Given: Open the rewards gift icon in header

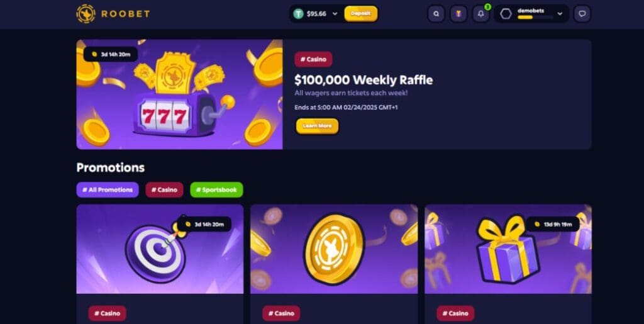Looking at the screenshot, I should 458,14.
